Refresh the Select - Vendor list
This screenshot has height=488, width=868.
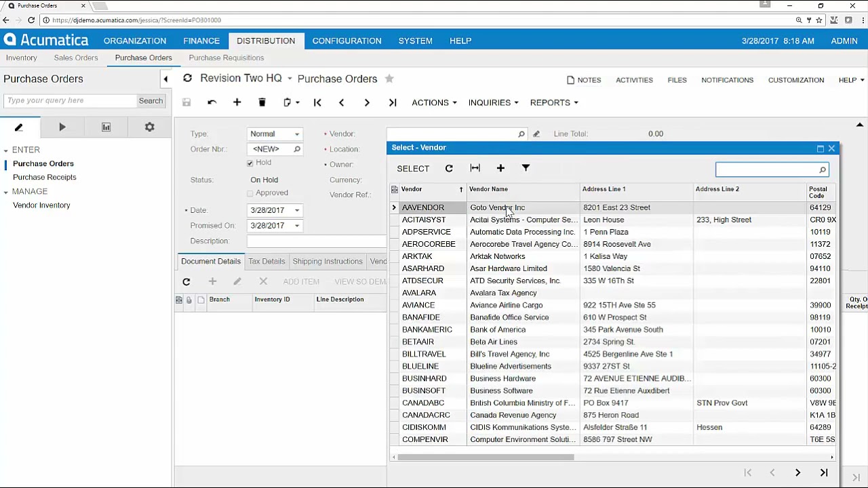click(x=449, y=168)
